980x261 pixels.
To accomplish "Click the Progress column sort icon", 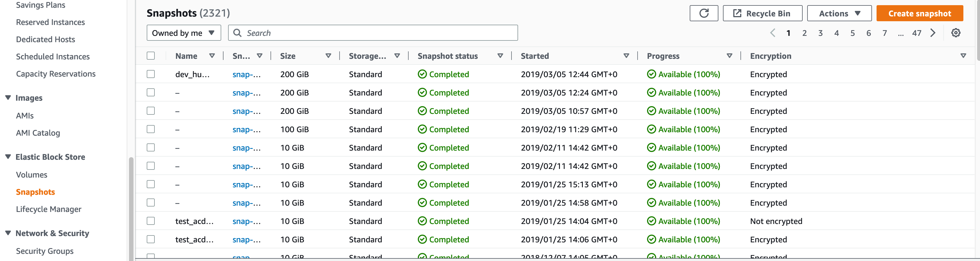I will pos(729,56).
